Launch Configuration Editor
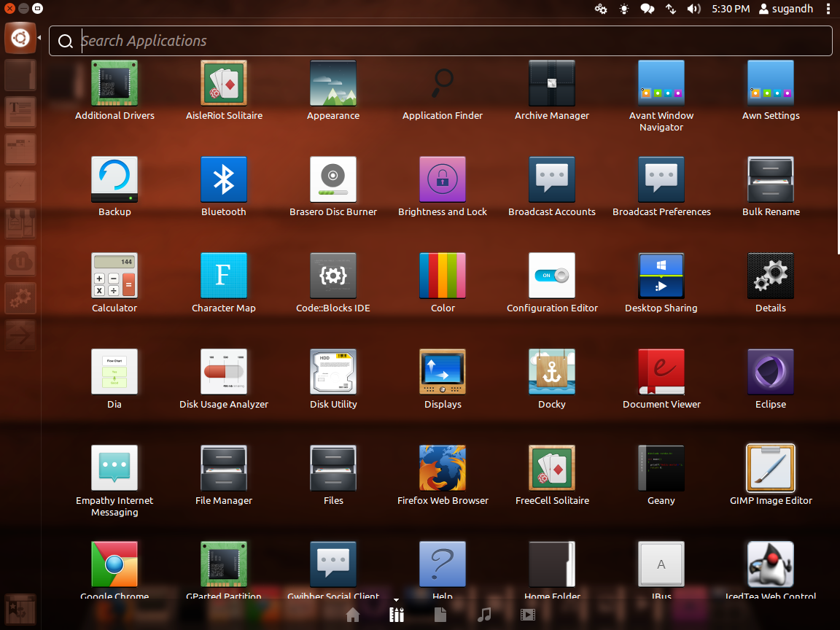 pos(552,276)
